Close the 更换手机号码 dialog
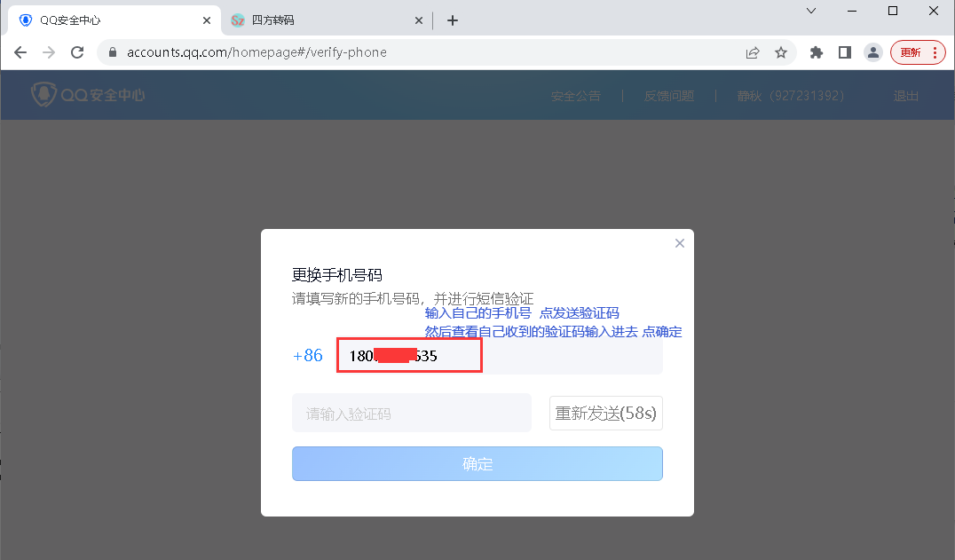955x560 pixels. [x=680, y=243]
